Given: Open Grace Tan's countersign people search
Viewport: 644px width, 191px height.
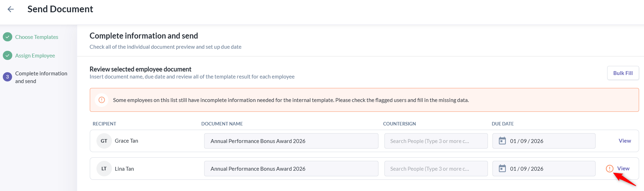Looking at the screenshot, I should [436, 141].
